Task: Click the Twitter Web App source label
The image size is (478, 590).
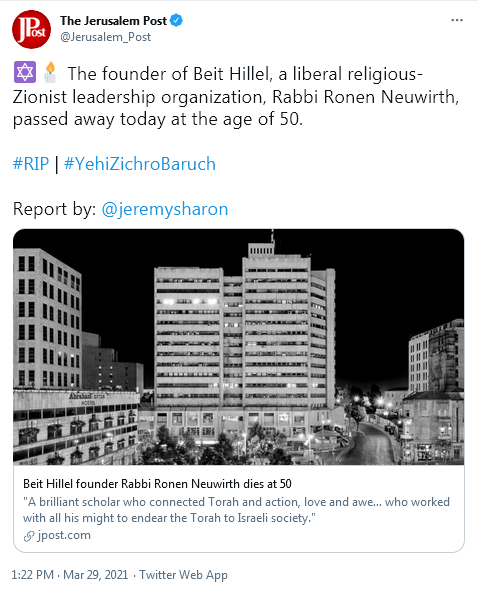Action: tap(183, 575)
